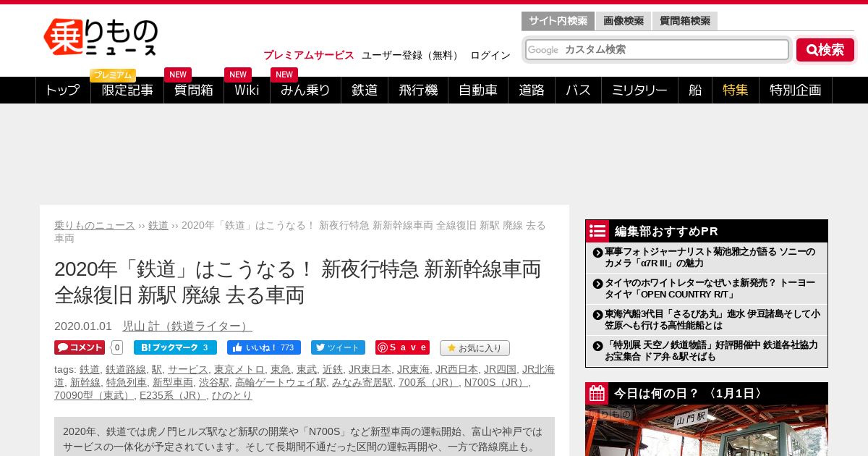This screenshot has height=456, width=868.
Task: Open the プレミアムサービス link
Action: coord(309,55)
